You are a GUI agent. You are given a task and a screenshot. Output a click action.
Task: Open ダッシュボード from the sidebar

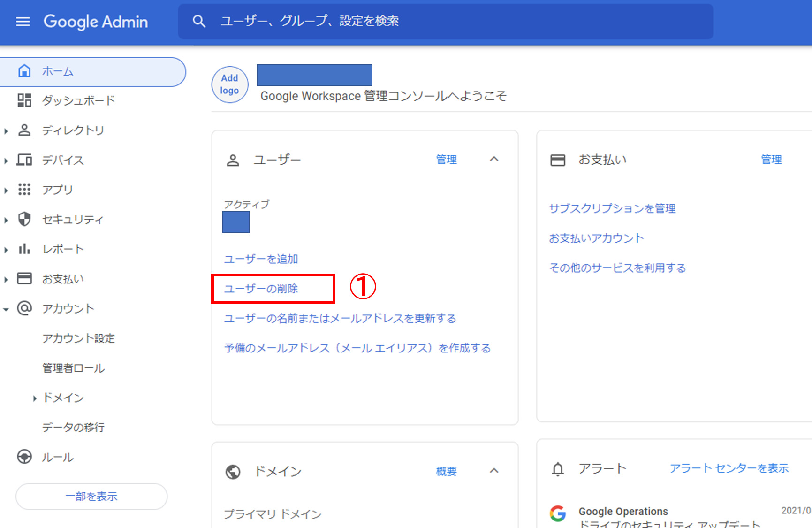point(78,100)
